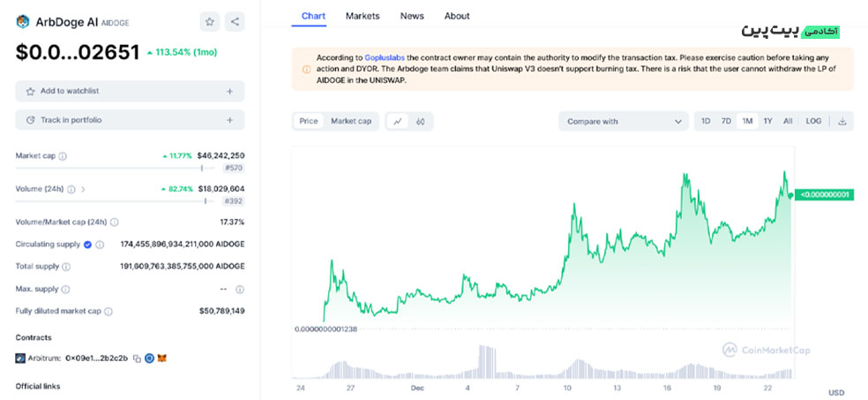Viewport: 868px width, 400px height.
Task: Switch to candlestick chart view
Action: [421, 121]
